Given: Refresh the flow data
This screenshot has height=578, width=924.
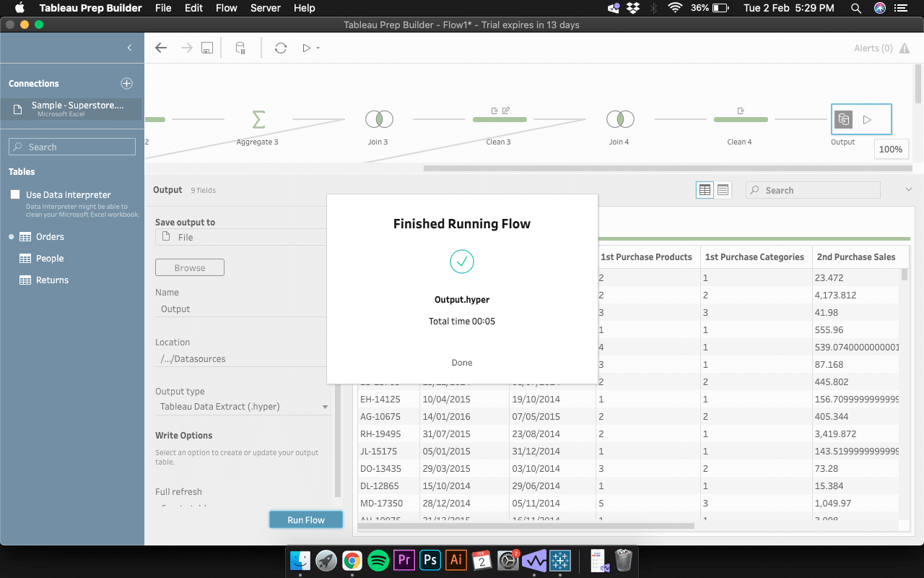Looking at the screenshot, I should point(281,48).
